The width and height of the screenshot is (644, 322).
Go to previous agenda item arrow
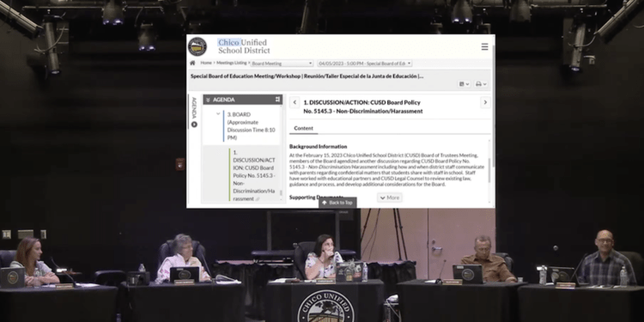coord(295,103)
